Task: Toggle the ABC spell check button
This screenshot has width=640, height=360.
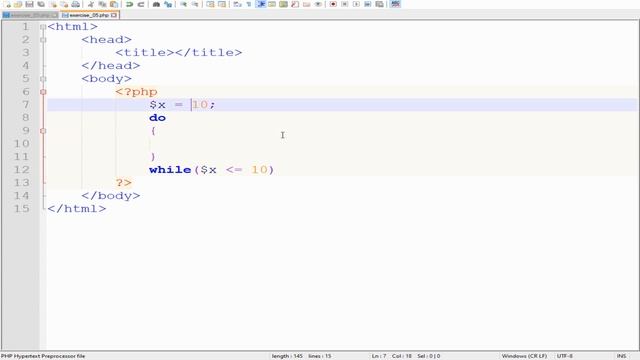Action: 395,4
